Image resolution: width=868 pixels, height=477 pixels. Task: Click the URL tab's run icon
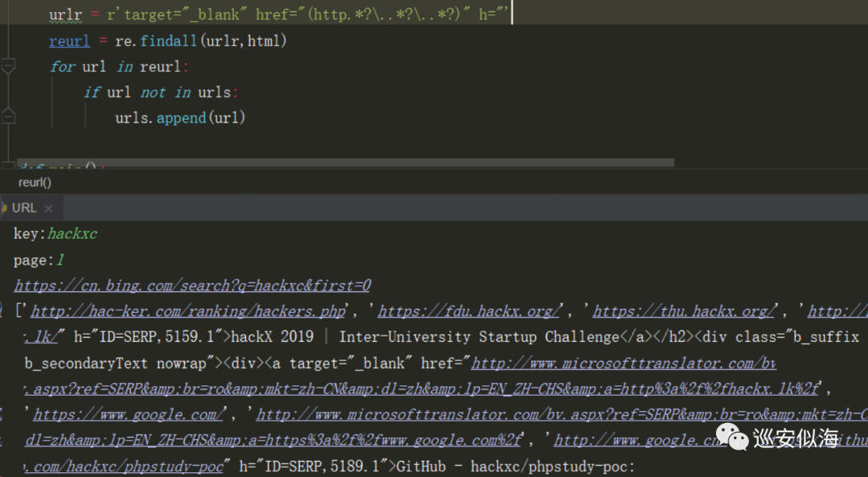coord(3,208)
